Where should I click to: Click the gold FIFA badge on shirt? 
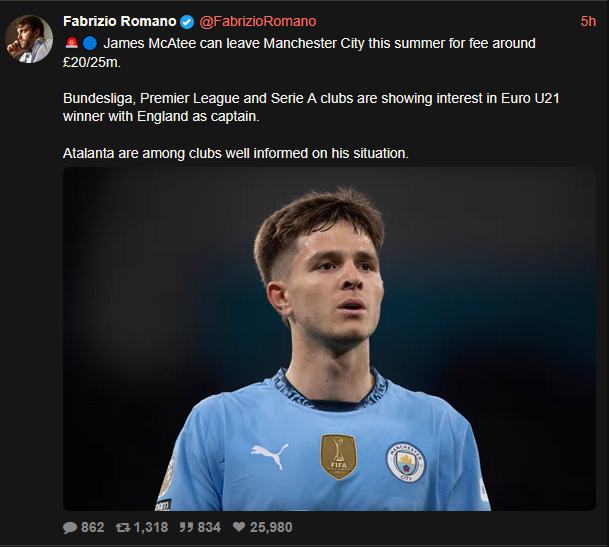(338, 456)
